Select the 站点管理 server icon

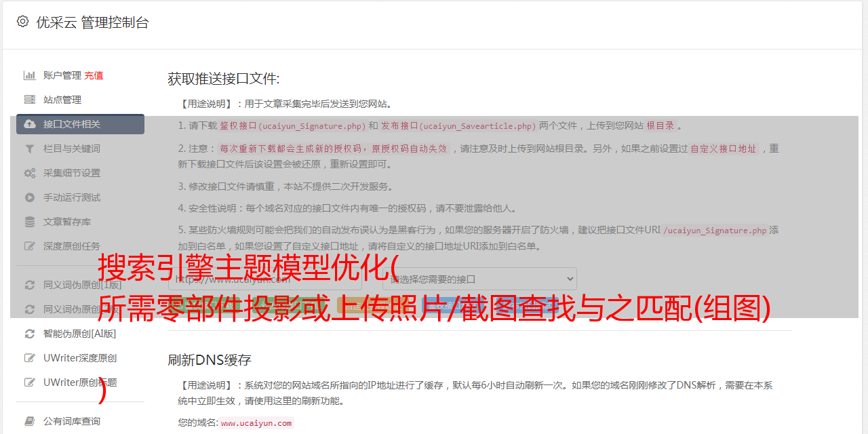tap(30, 100)
